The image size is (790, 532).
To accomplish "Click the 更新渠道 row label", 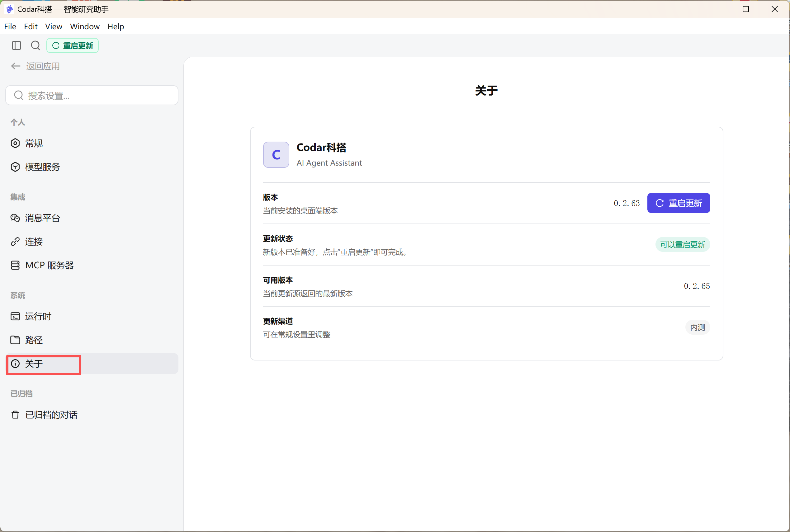I will click(x=278, y=321).
